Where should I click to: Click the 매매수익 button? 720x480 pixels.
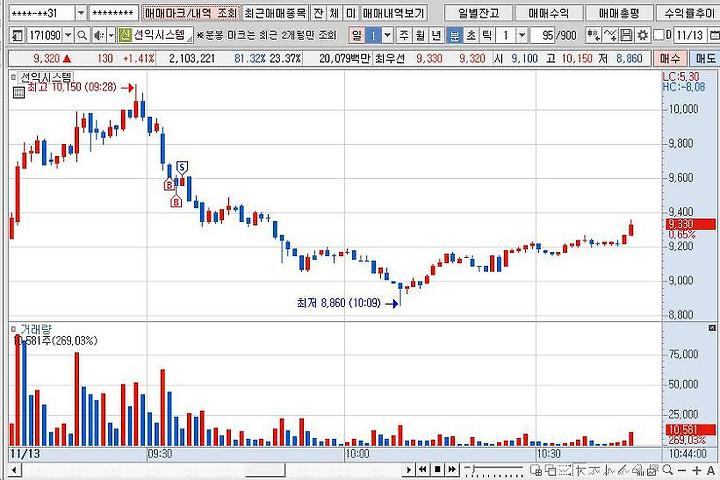coord(548,13)
